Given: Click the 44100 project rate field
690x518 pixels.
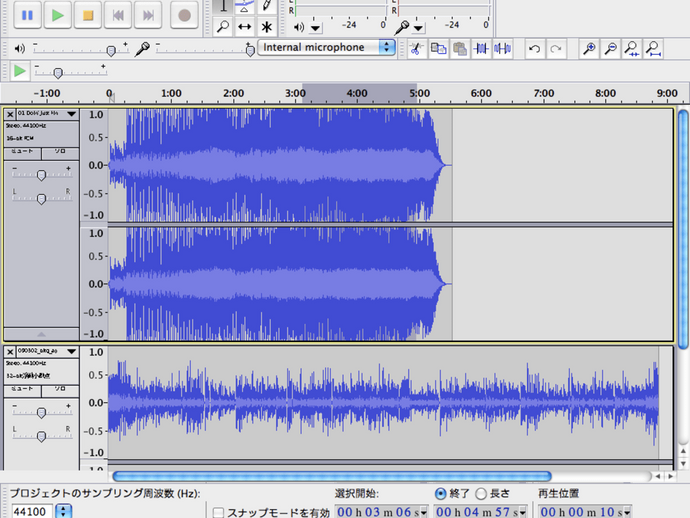Looking at the screenshot, I should point(32,511).
